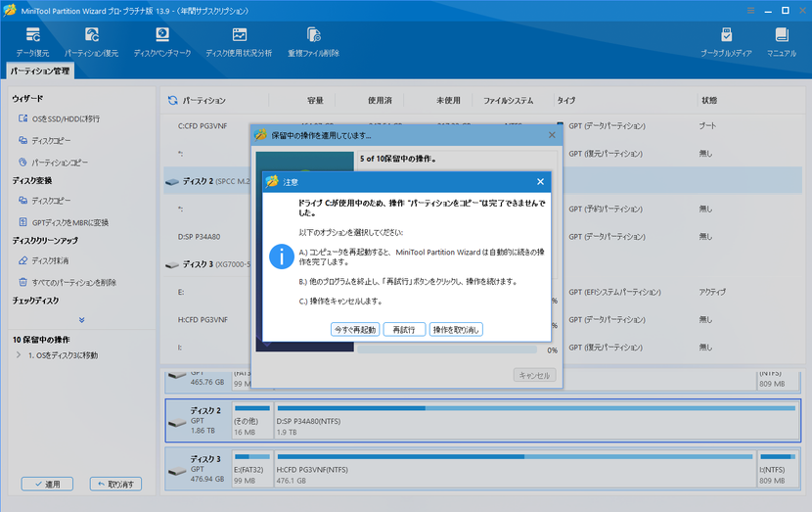This screenshot has width=812, height=512.
Task: Sort by ファイルシステム column header
Action: point(508,101)
